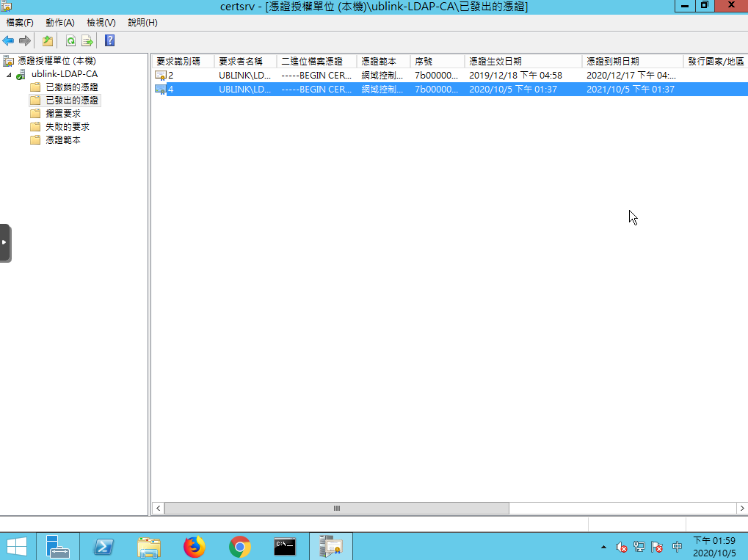748x560 pixels.
Task: Click expiry date 2020/12/17 cell
Action: click(x=631, y=76)
